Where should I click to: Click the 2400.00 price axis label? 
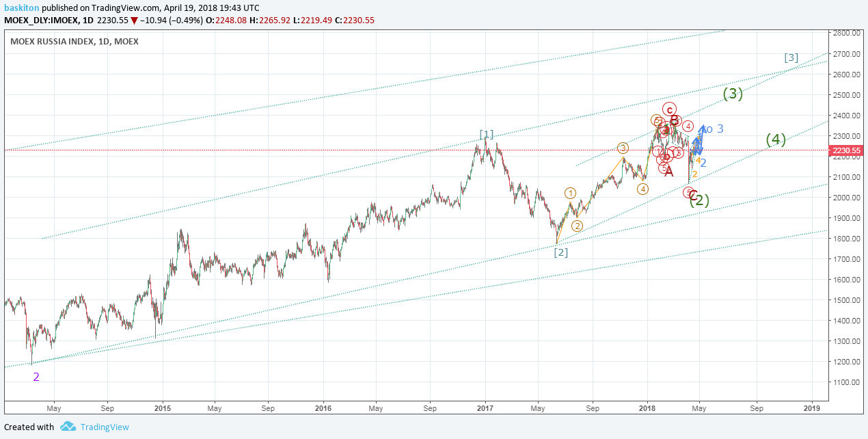[847, 115]
